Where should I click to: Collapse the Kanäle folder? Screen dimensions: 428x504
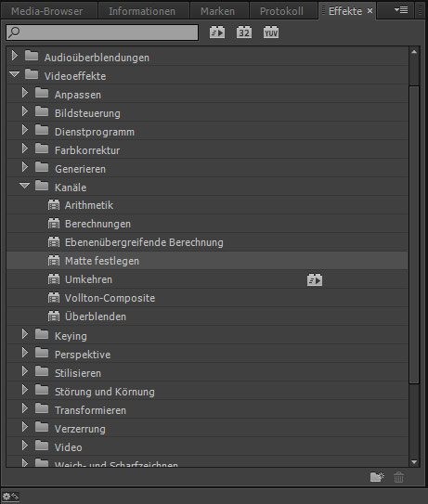[24, 186]
